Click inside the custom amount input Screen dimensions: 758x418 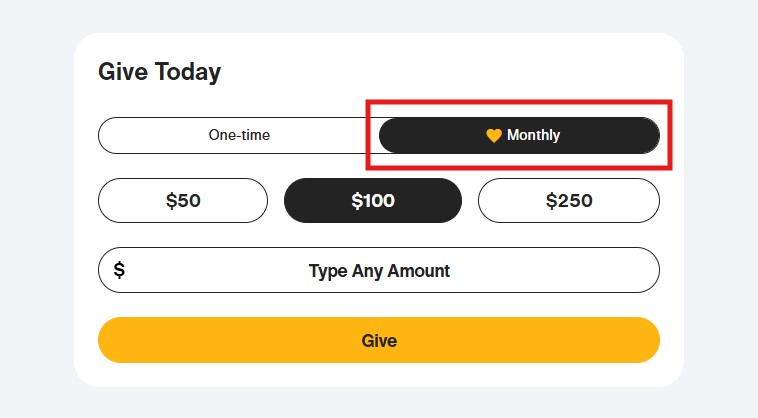click(x=379, y=270)
